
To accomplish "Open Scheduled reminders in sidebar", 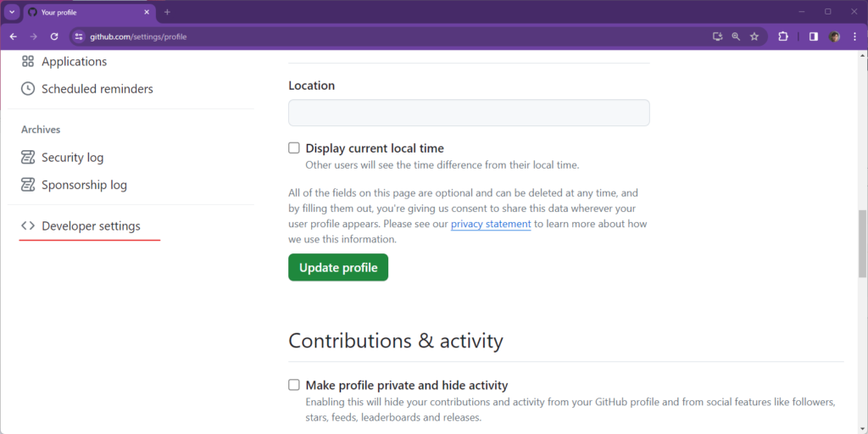I will 97,89.
